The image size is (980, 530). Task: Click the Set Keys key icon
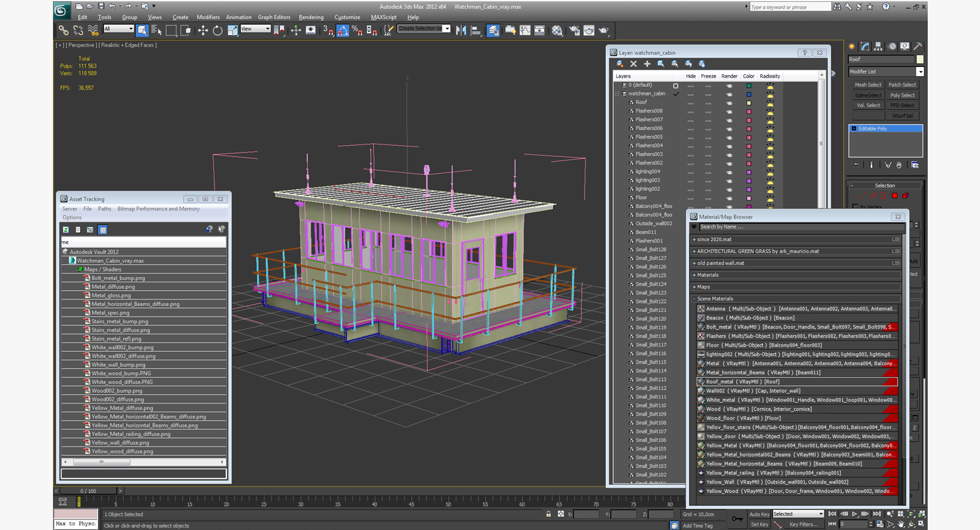[x=737, y=519]
